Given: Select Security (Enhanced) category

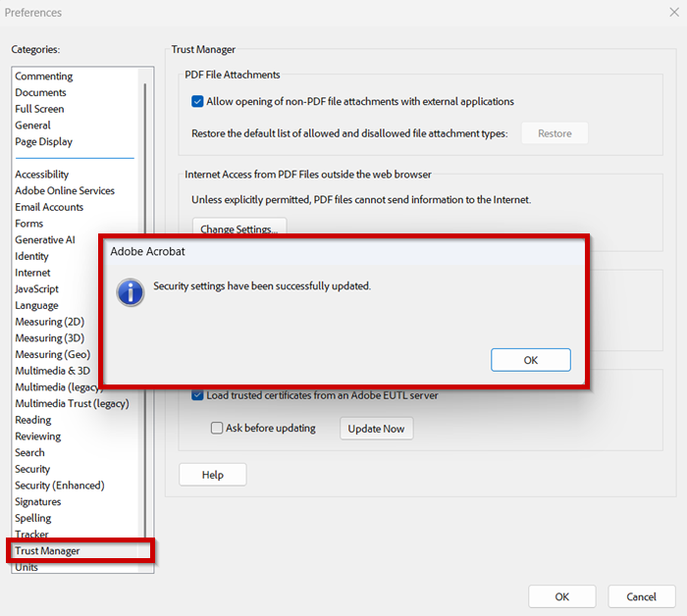Looking at the screenshot, I should click(59, 486).
